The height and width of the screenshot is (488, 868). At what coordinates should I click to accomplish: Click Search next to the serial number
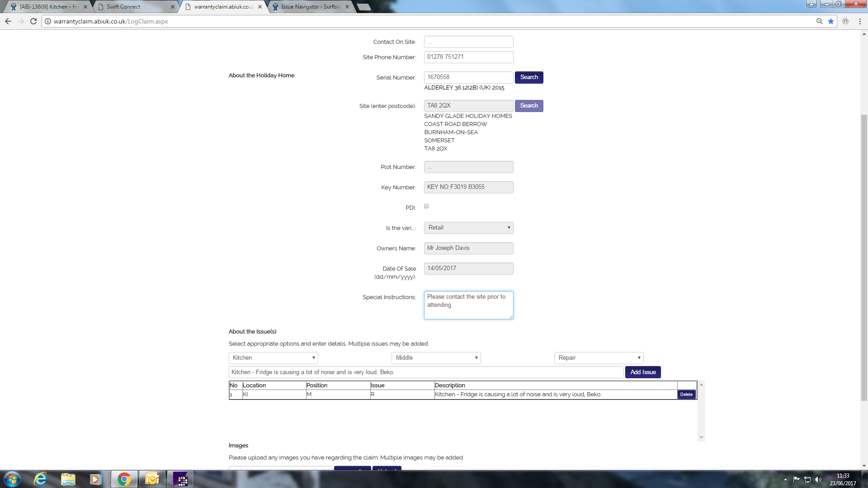[529, 77]
